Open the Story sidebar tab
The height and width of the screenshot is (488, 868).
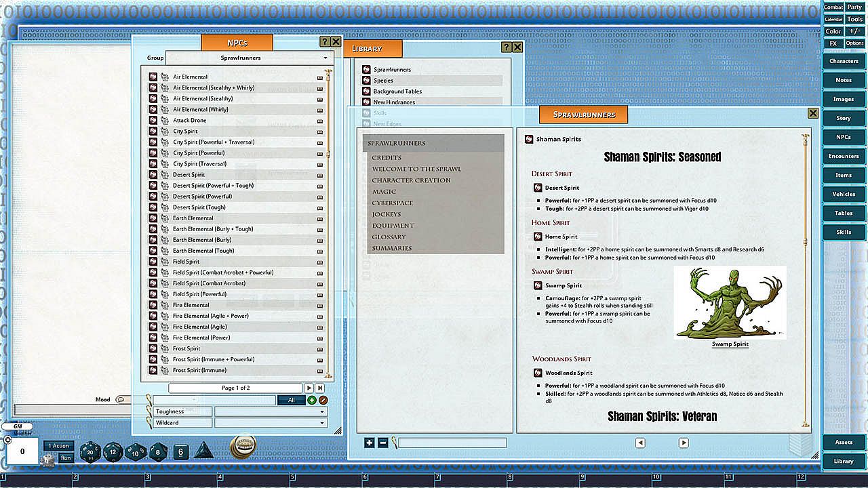coord(844,118)
